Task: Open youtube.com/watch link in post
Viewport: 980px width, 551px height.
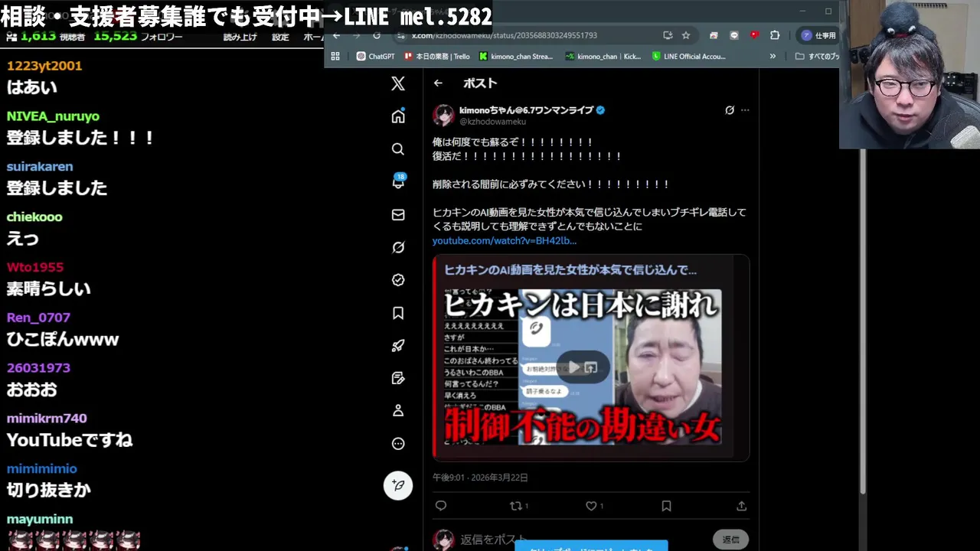Action: (x=505, y=240)
